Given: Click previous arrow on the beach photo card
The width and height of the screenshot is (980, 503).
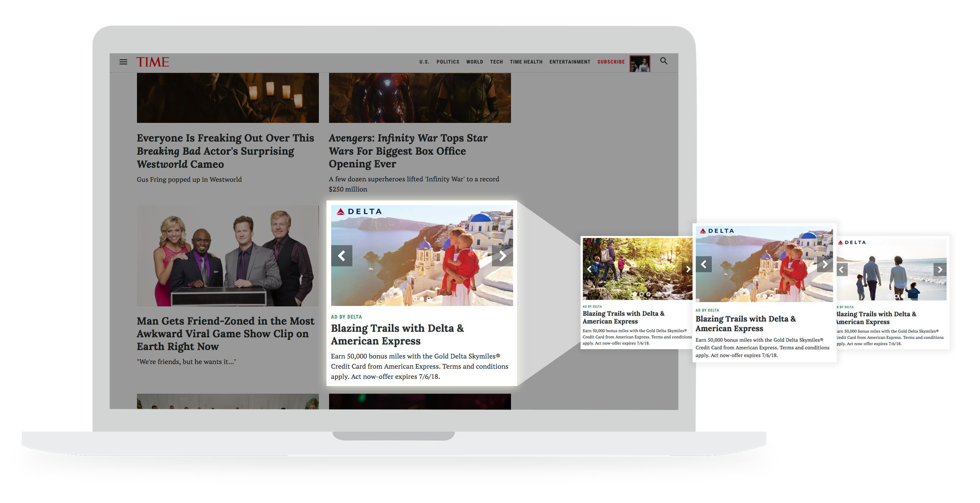Looking at the screenshot, I should coord(842,270).
